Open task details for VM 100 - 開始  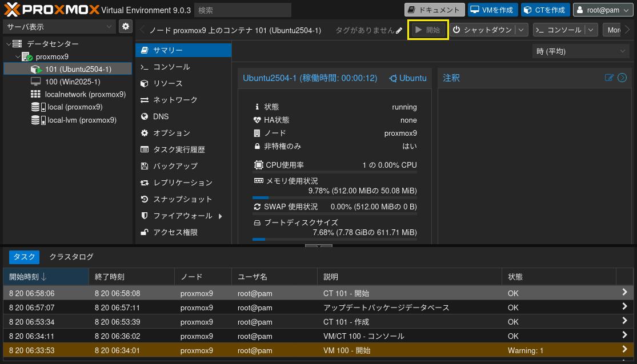click(624, 349)
